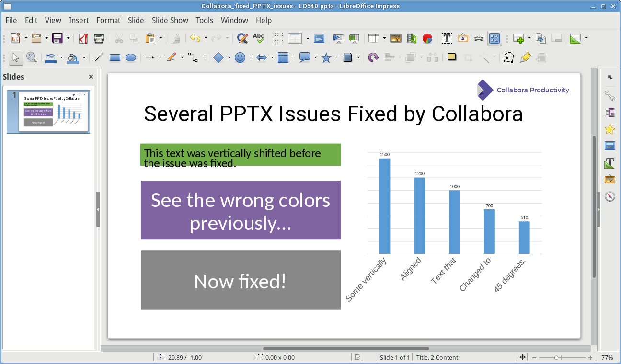This screenshot has width=621, height=364.
Task: Click zoom out minus button
Action: tap(534, 357)
